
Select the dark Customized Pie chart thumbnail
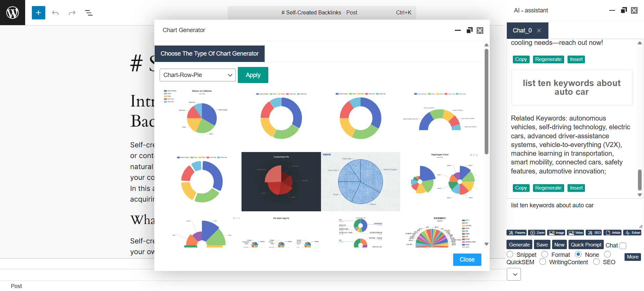[281, 181]
